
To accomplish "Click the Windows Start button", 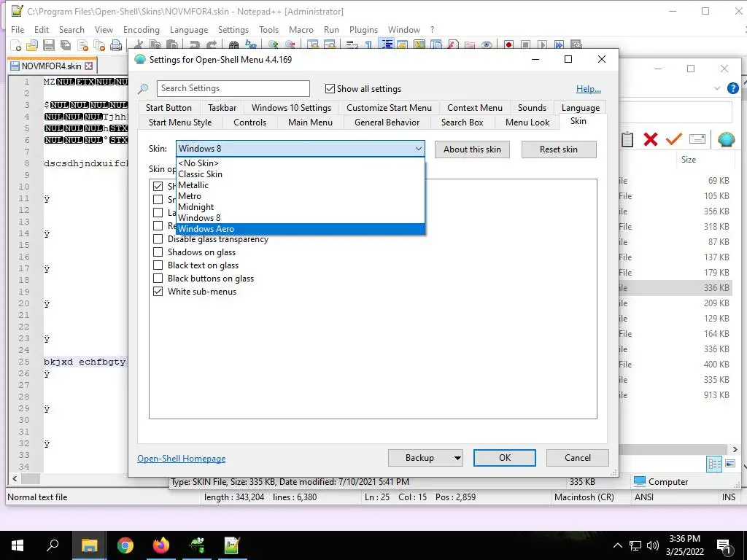I will coord(18,545).
